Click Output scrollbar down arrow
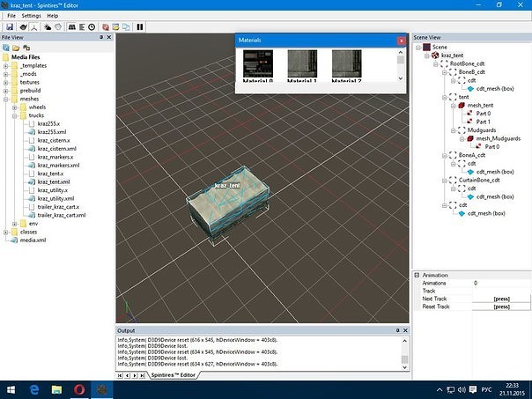The image size is (532, 399). click(x=405, y=367)
